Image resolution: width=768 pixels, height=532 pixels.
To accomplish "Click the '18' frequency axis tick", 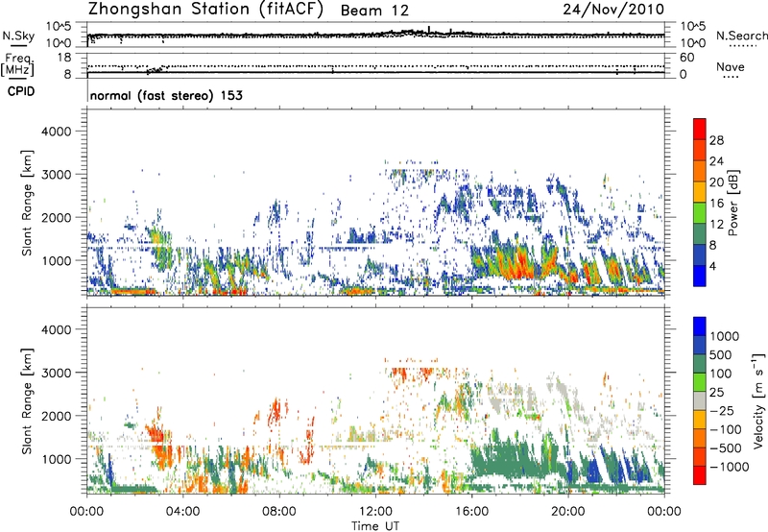I will pos(63,58).
